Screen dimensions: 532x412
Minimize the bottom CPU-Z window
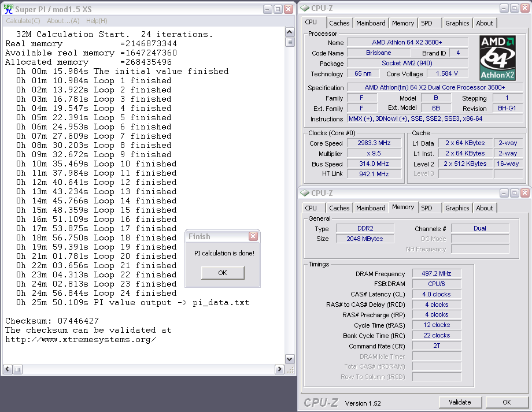click(504, 193)
